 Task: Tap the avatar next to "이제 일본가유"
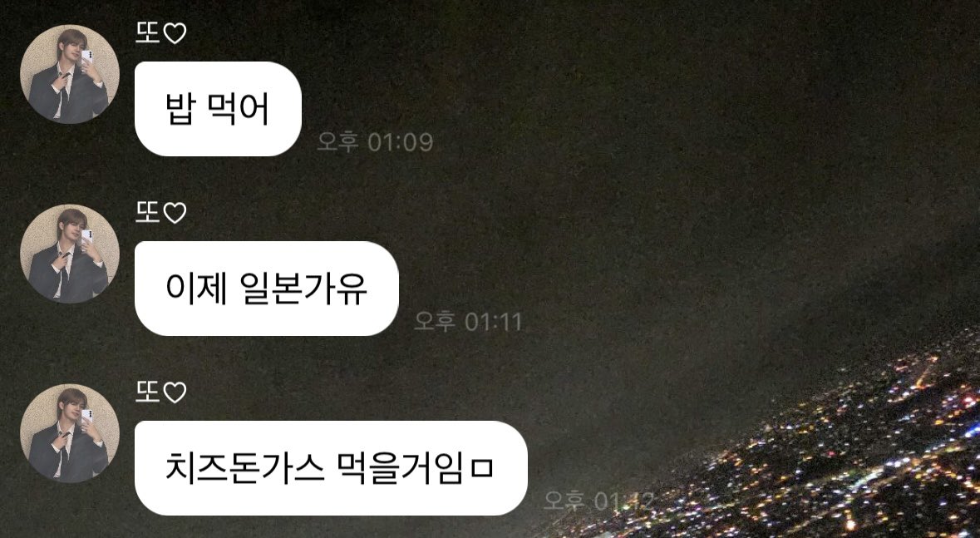[x=69, y=254]
